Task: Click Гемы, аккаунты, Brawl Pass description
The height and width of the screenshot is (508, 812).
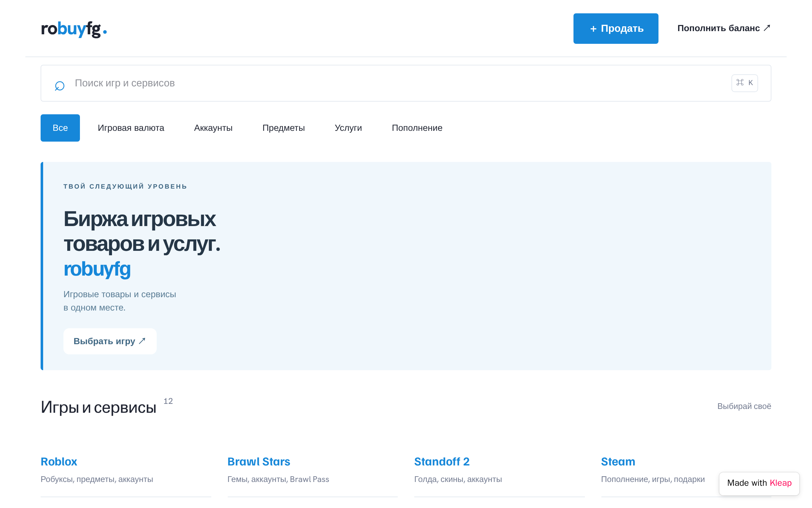Action: [x=278, y=479]
